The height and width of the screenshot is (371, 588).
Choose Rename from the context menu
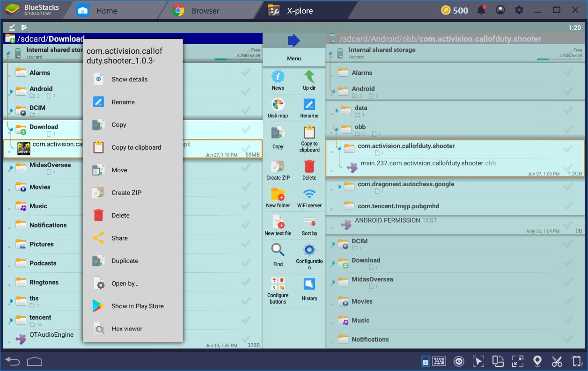click(x=133, y=102)
